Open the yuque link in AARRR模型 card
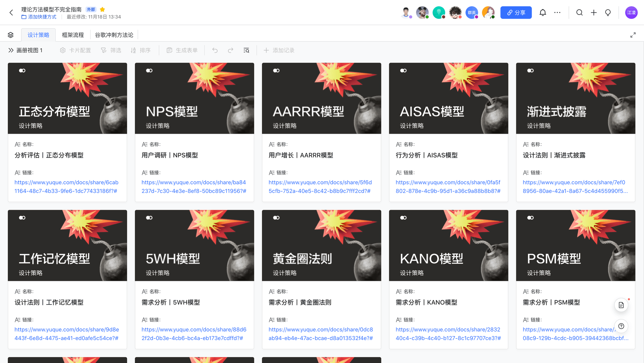 (320, 187)
